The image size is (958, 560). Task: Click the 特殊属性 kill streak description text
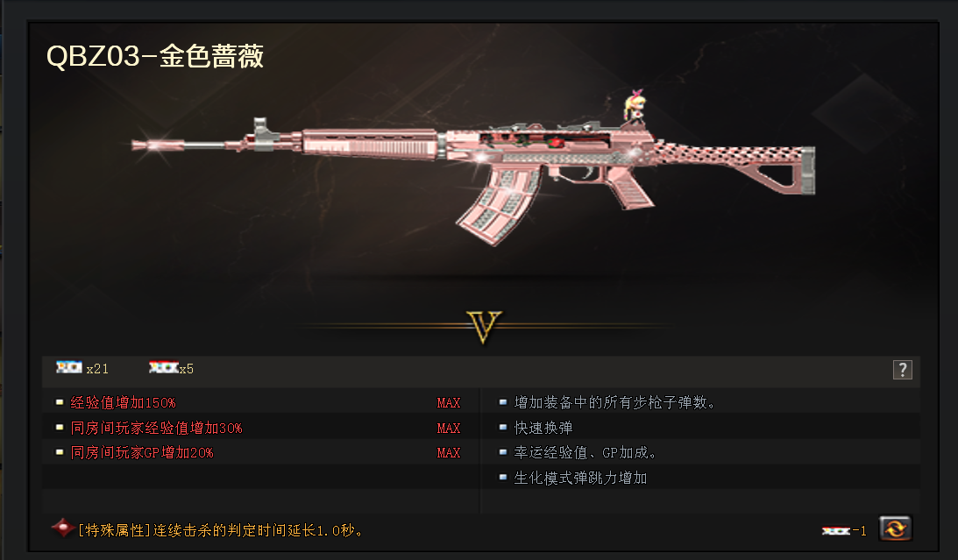point(221,530)
